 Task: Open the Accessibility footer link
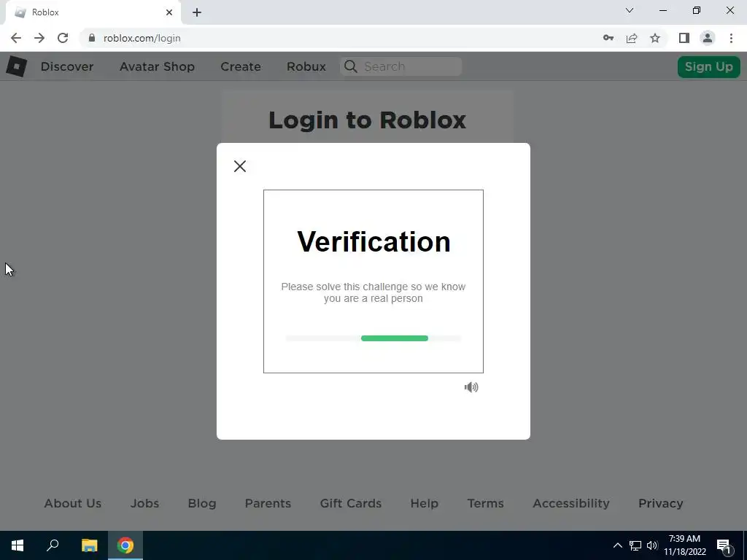571,503
